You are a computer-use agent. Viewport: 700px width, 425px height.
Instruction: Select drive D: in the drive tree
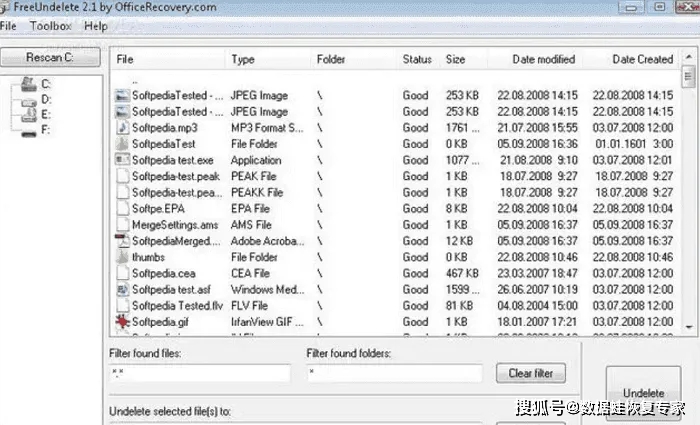click(46, 99)
